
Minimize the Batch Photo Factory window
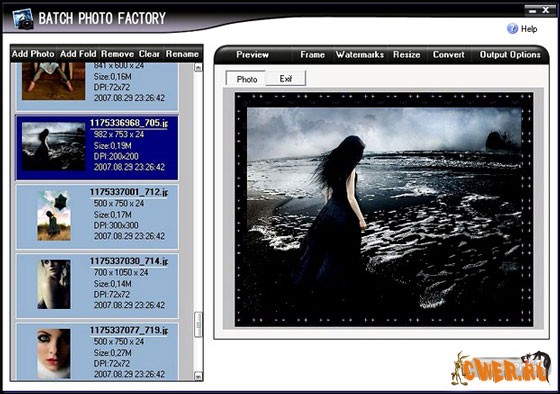(x=533, y=11)
